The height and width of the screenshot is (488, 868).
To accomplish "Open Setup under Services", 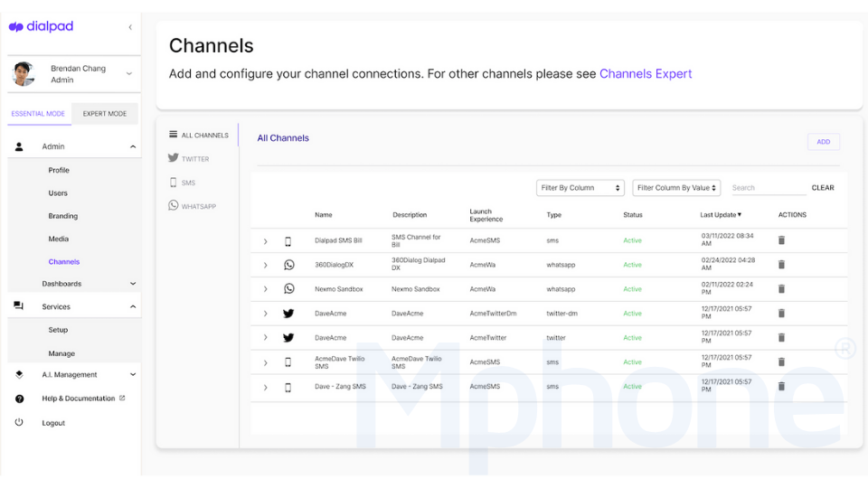I will coord(58,330).
